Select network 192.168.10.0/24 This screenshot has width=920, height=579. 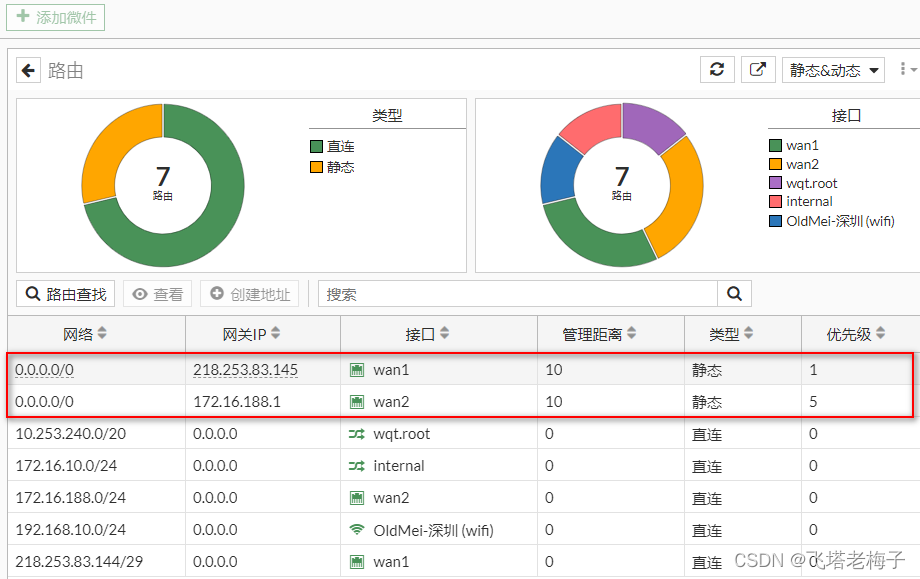point(70,530)
